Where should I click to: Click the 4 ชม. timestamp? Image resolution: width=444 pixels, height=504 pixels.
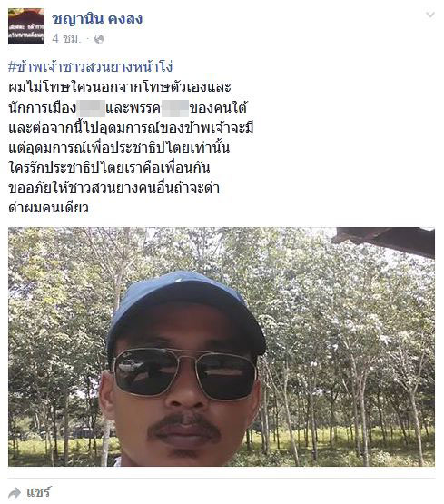click(x=65, y=39)
